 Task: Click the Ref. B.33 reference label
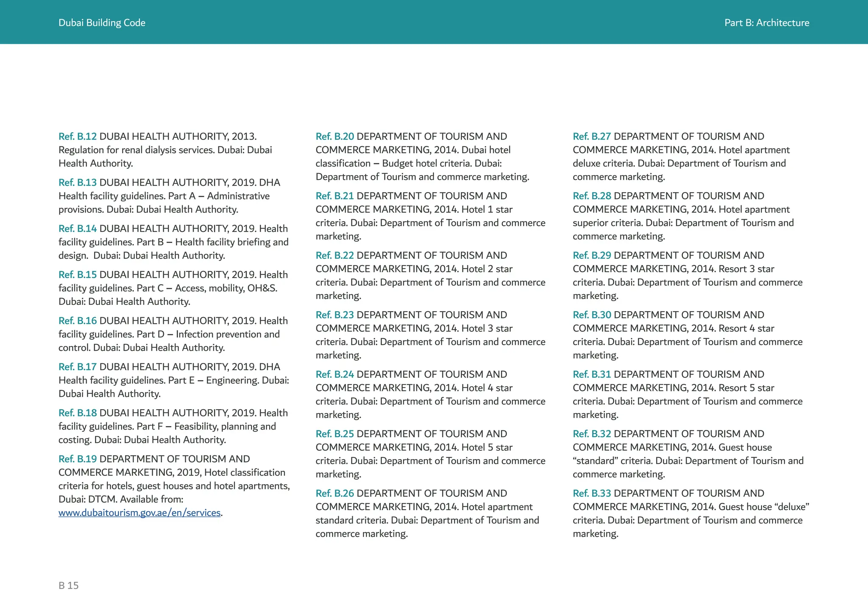pos(592,493)
